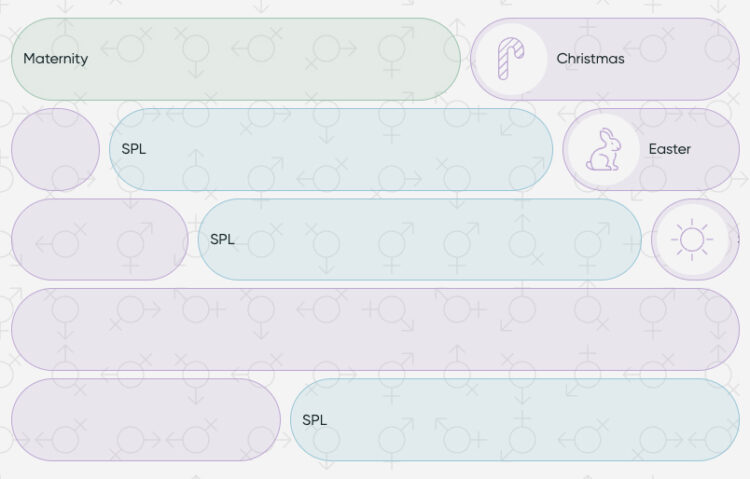Click the SPL label in the bottom row
Viewport: 750px width, 479px height.
click(x=314, y=420)
